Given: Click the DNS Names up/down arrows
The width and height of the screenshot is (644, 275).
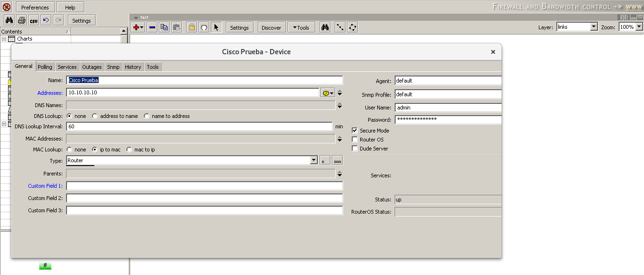Looking at the screenshot, I should point(339,105).
